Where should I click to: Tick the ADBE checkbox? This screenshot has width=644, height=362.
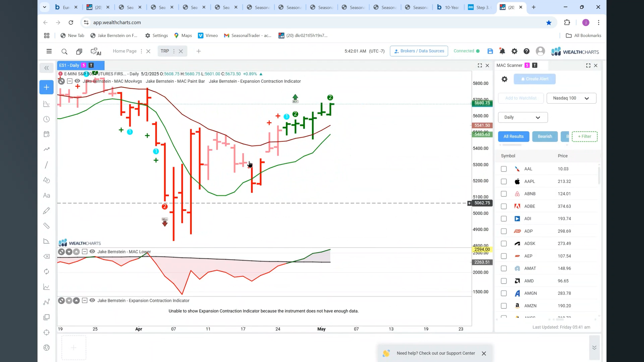coord(504,206)
